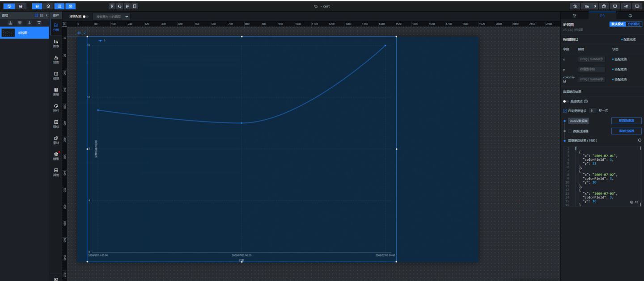Open the 地图 map asset category

tap(56, 59)
